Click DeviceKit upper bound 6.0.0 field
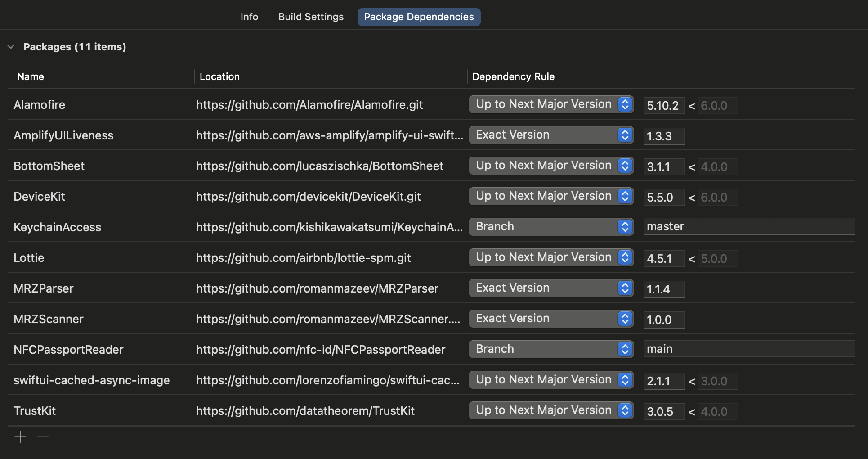This screenshot has height=459, width=868. pyautogui.click(x=718, y=198)
